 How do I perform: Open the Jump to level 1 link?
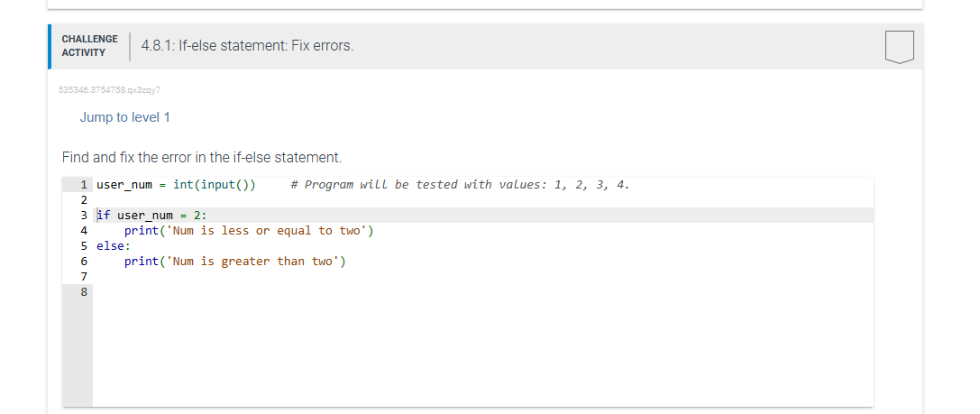click(x=125, y=117)
